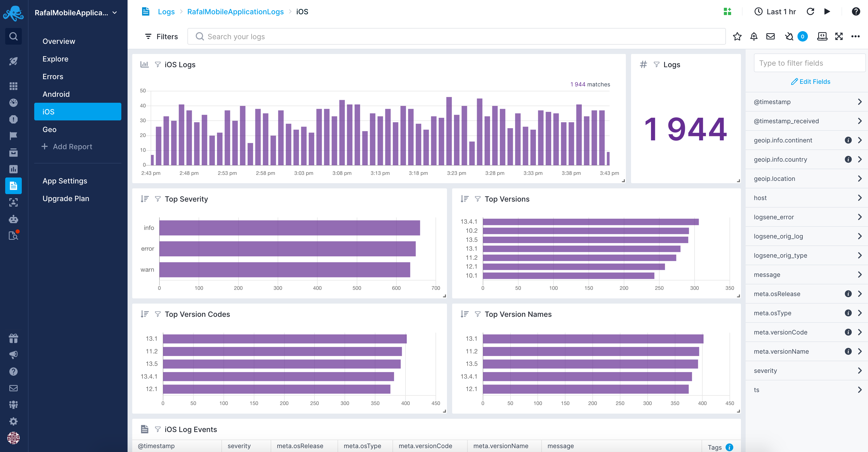The height and width of the screenshot is (452, 868).
Task: Click the search logs input field
Action: [x=456, y=36]
